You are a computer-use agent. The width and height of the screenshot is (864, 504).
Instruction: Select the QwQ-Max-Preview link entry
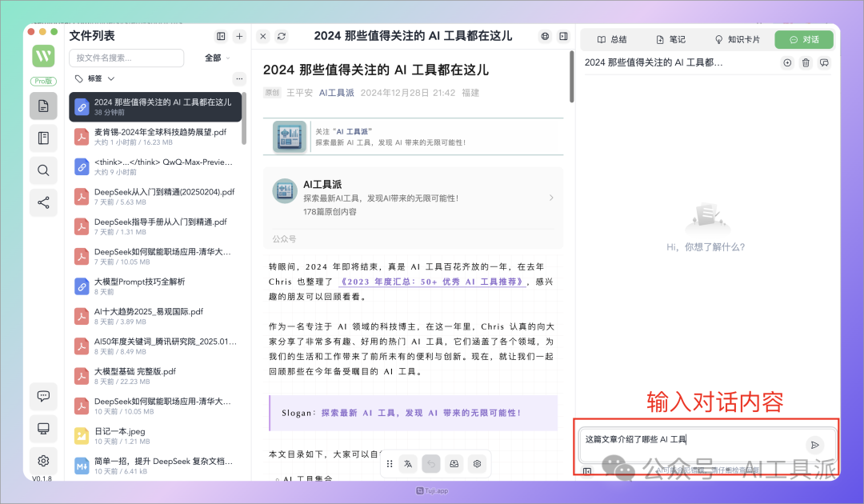tap(155, 166)
